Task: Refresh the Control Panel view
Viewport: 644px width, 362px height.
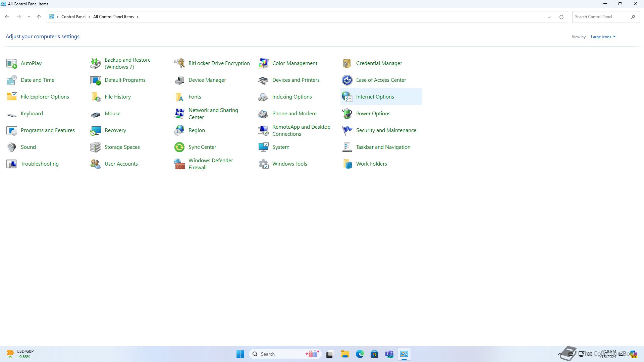Action: tap(561, 17)
